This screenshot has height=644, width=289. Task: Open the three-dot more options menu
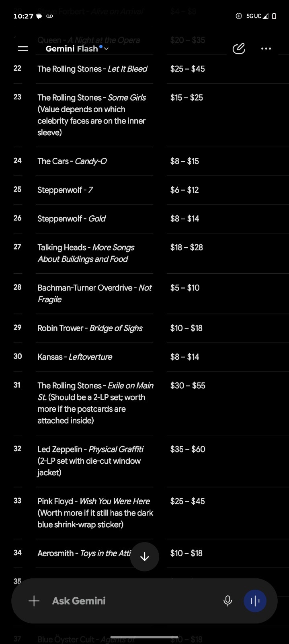(x=266, y=49)
